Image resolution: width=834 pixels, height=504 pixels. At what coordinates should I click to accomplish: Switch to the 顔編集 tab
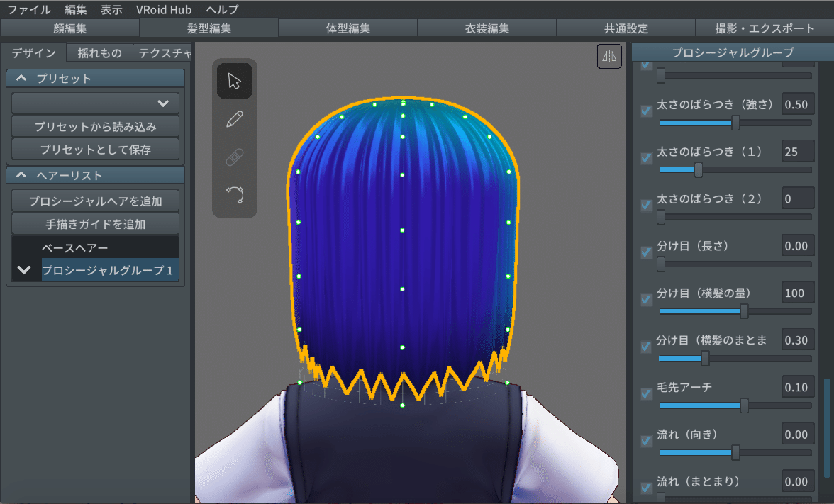(x=69, y=28)
